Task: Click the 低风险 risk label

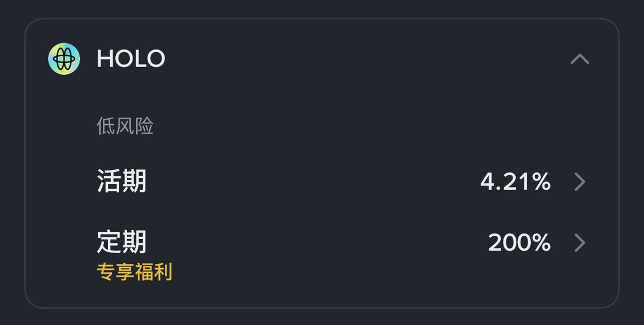Action: [x=125, y=126]
